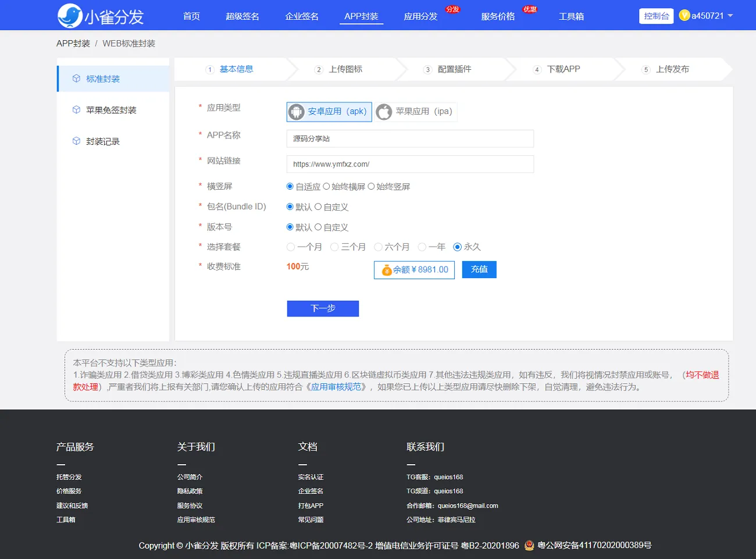Select the Android robot icon for apk

click(297, 112)
